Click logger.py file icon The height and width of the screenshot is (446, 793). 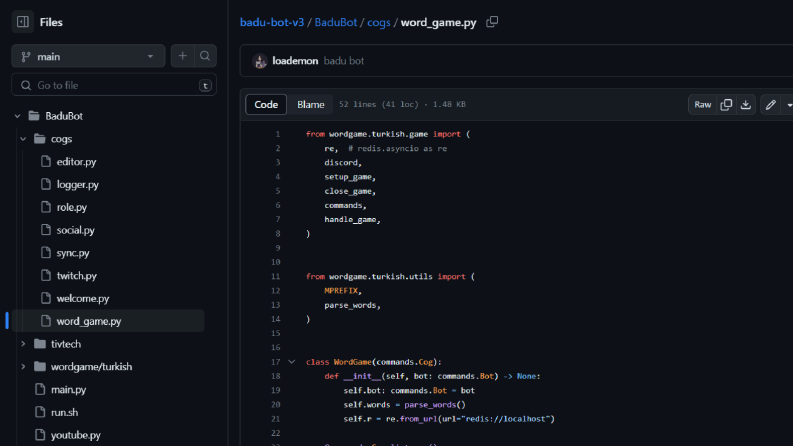[46, 184]
